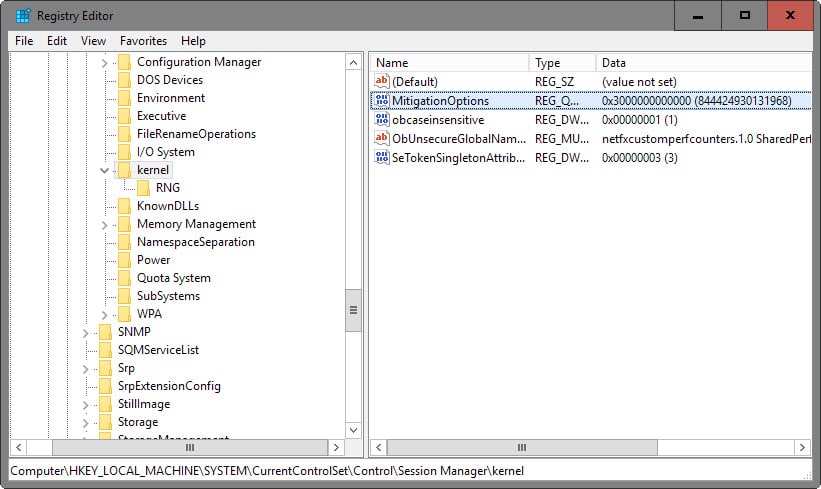Expand the SNMP key
The image size is (821, 489).
pos(85,332)
